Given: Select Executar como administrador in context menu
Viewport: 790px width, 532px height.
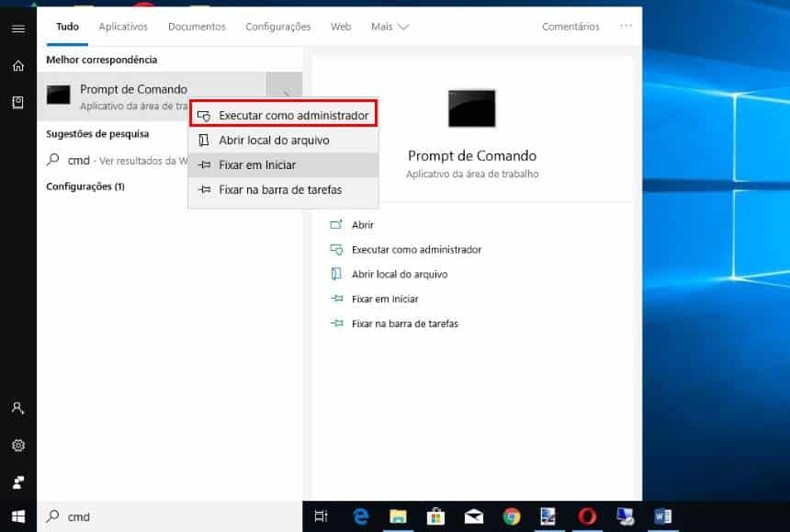Looking at the screenshot, I should pos(284,116).
